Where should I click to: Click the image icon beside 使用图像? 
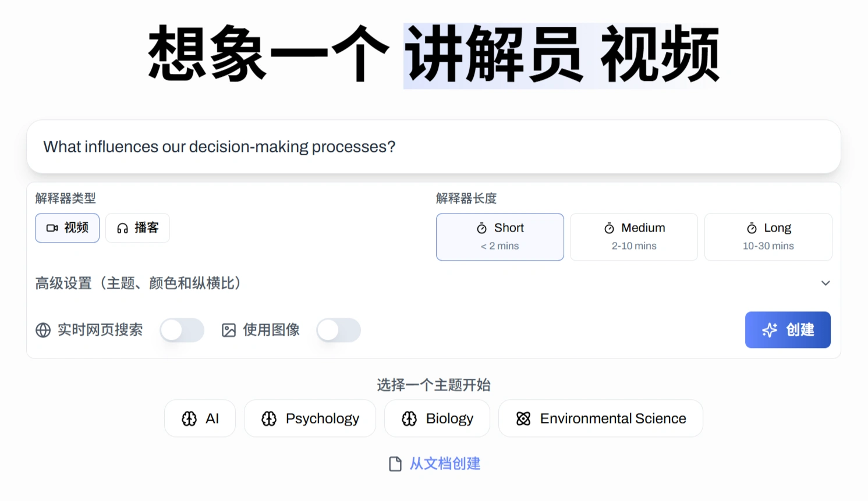click(x=229, y=331)
